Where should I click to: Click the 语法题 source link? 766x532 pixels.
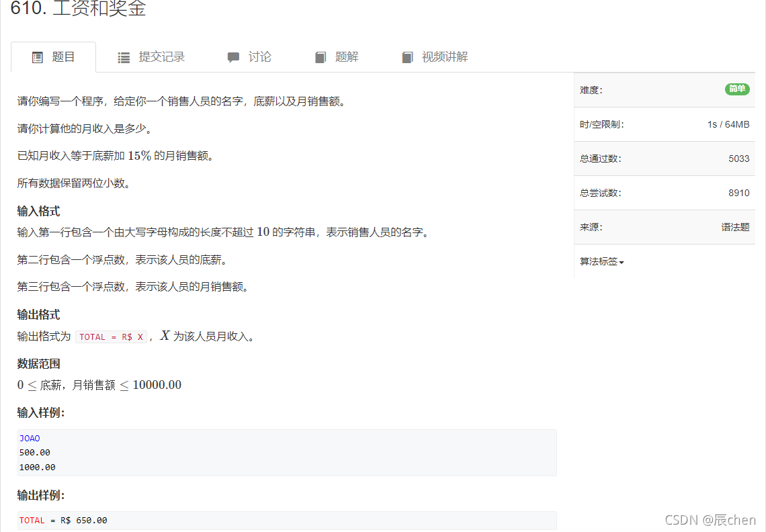tap(735, 227)
